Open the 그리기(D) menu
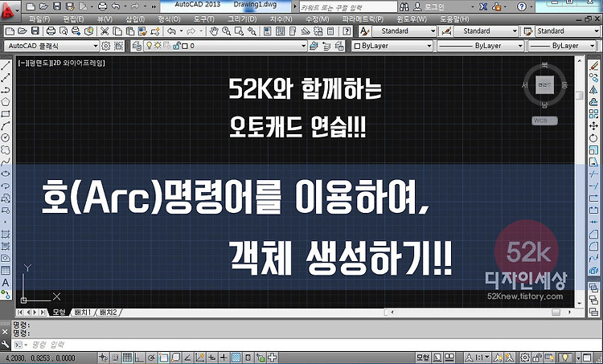The image size is (603, 364). coord(242,18)
